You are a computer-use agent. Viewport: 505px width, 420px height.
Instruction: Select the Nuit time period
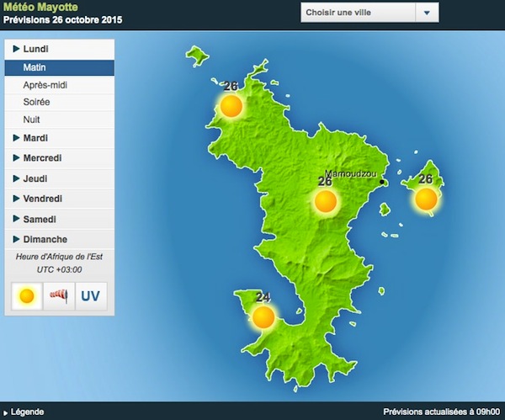[60, 120]
